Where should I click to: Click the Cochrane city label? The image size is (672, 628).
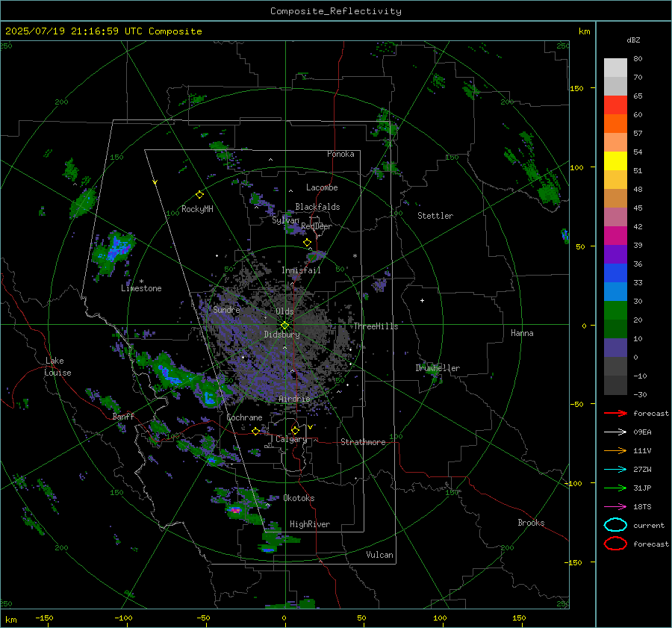pos(244,417)
